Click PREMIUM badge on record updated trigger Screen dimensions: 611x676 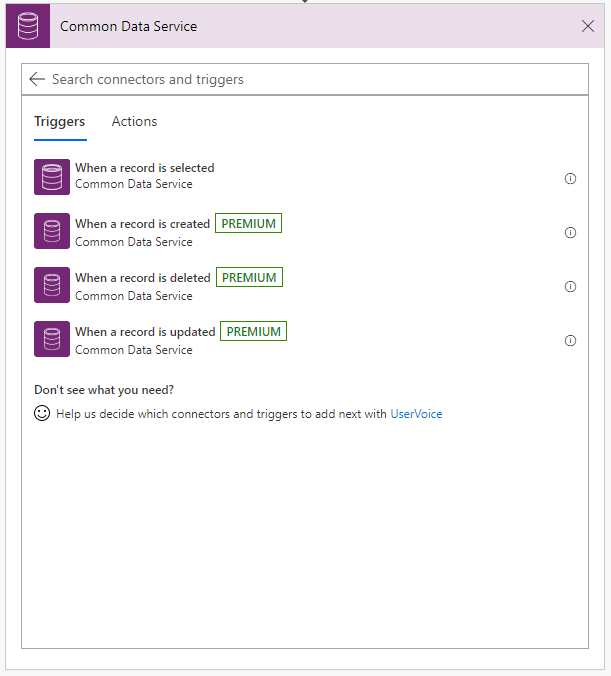(254, 331)
